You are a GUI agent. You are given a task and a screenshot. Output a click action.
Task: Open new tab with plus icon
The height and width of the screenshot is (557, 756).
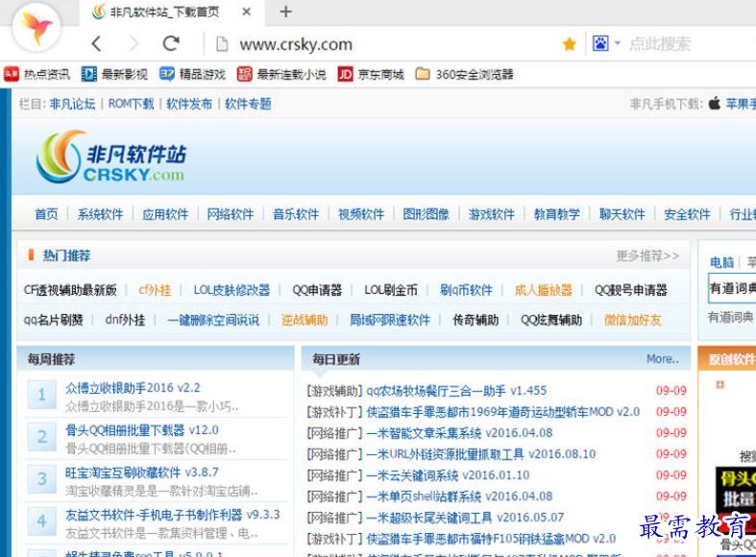285,12
